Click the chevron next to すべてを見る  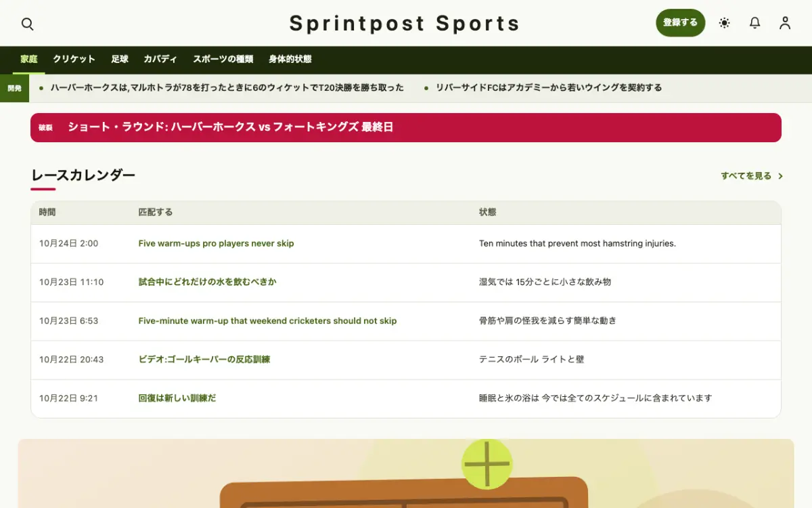pos(780,176)
